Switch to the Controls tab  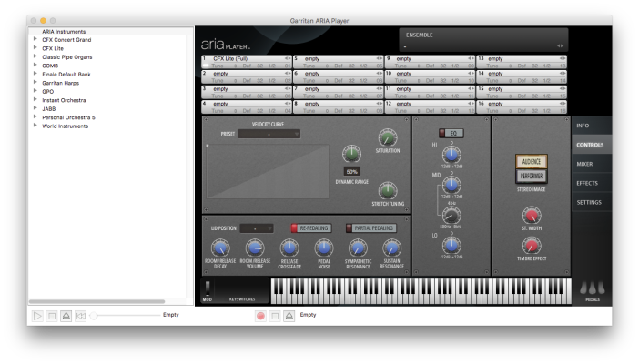pyautogui.click(x=590, y=145)
